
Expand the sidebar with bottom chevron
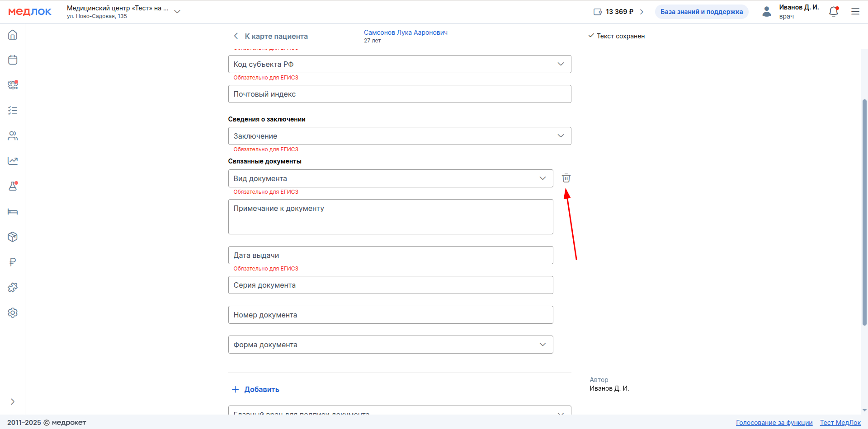point(13,401)
